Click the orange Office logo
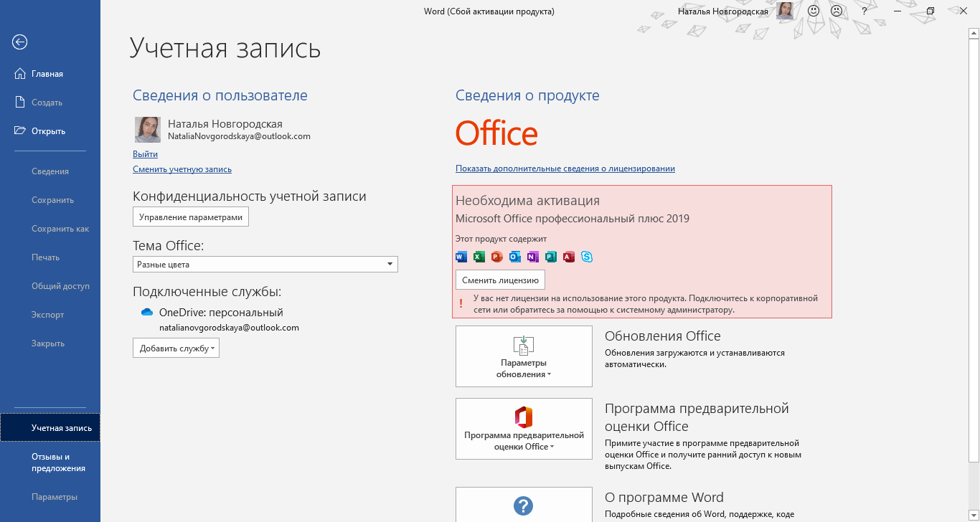 [496, 133]
